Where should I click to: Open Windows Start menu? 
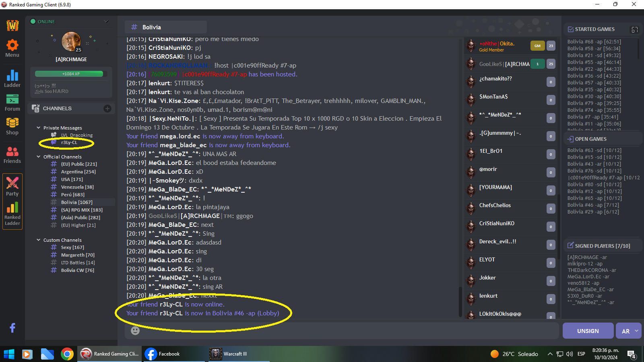(x=9, y=354)
